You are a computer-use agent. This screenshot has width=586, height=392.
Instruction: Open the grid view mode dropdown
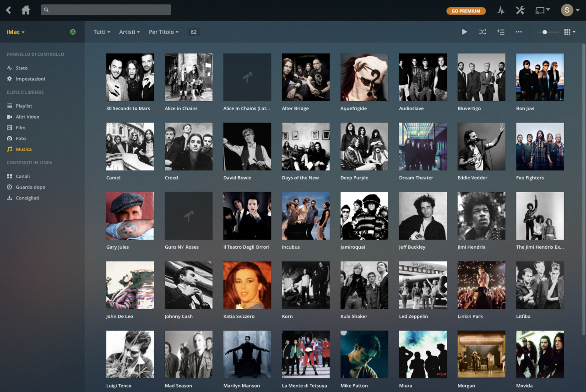click(570, 32)
